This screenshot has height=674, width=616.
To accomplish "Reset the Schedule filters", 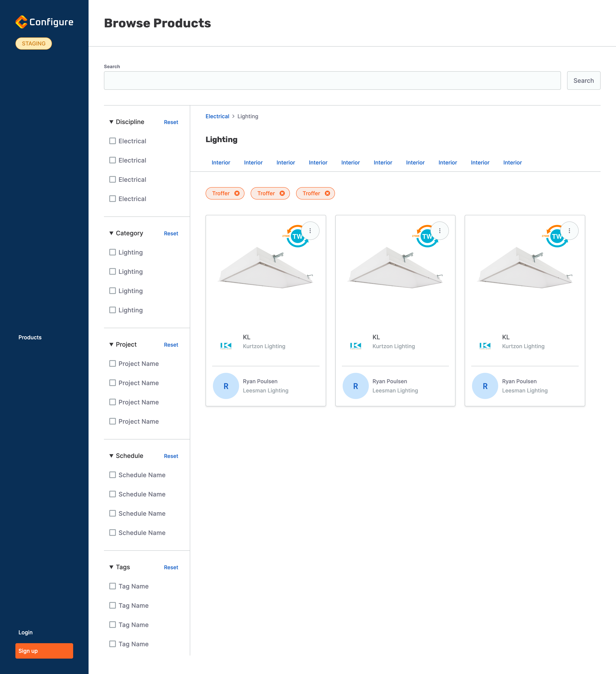I will coord(171,456).
